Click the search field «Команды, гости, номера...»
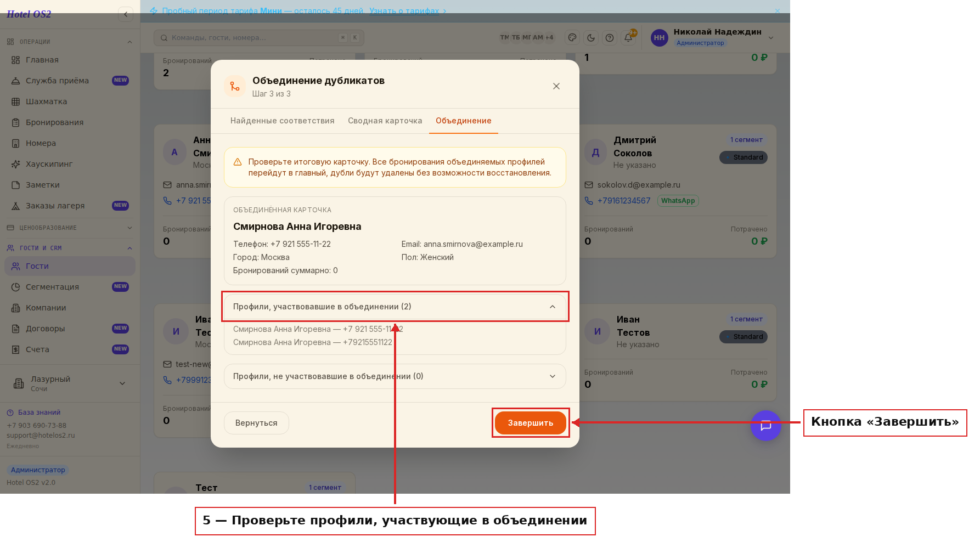The image size is (980, 548). pyautogui.click(x=259, y=38)
